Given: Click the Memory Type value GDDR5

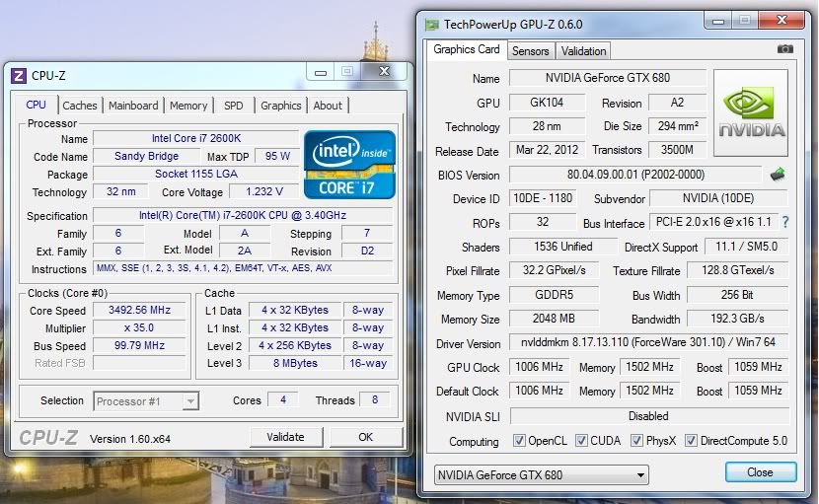Looking at the screenshot, I should (555, 295).
